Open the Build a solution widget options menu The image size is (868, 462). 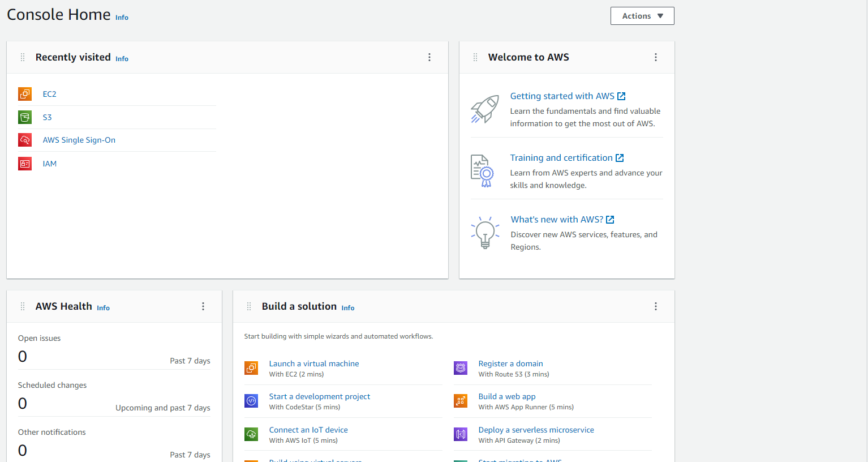click(x=656, y=306)
